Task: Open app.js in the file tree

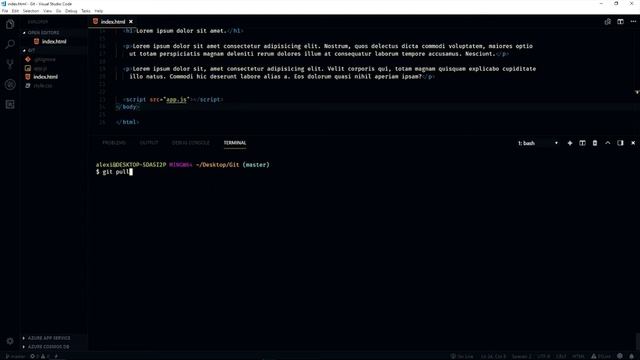Action: coord(40,69)
